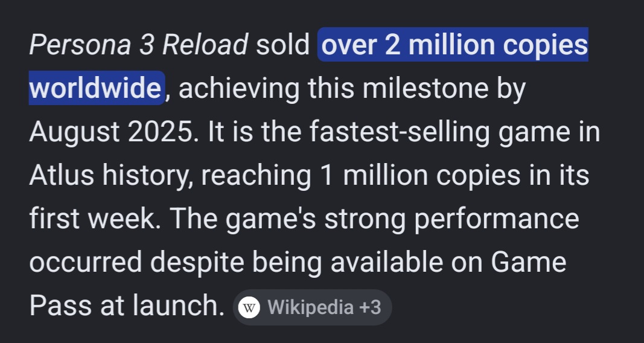Click the highlighted word 'worldwide'
Image resolution: width=644 pixels, height=343 pixels.
pyautogui.click(x=95, y=88)
